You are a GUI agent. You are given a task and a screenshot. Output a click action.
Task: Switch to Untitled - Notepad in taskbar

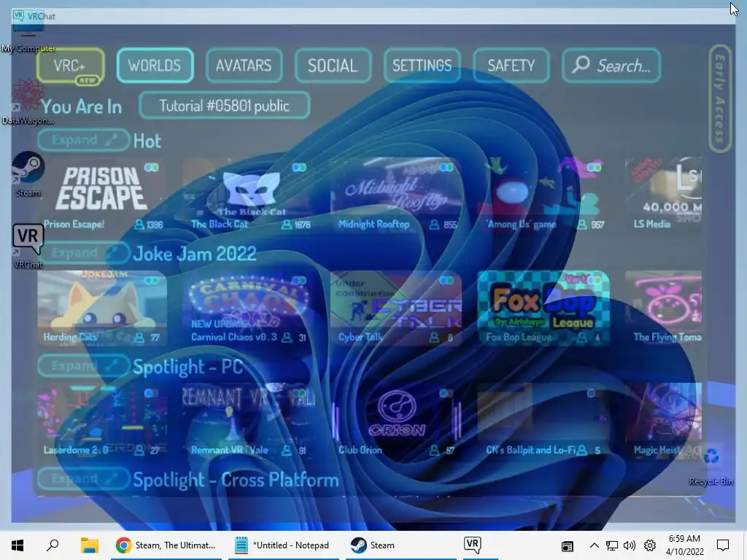tap(283, 545)
